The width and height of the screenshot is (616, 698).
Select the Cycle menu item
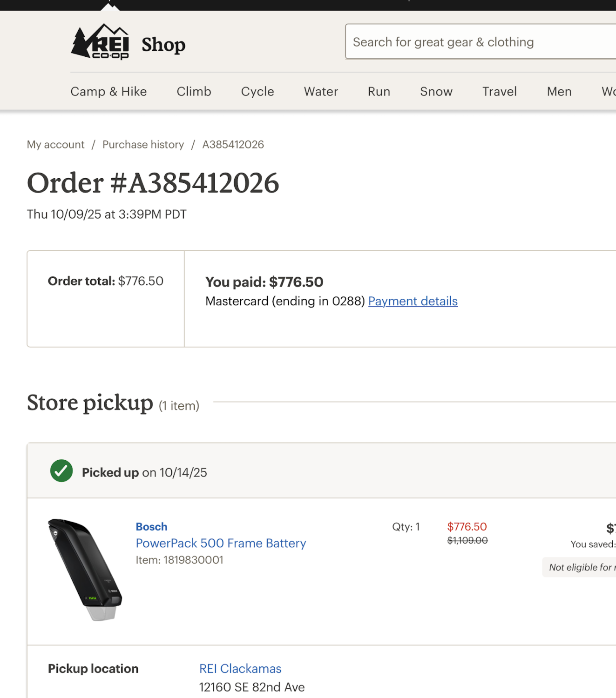257,92
